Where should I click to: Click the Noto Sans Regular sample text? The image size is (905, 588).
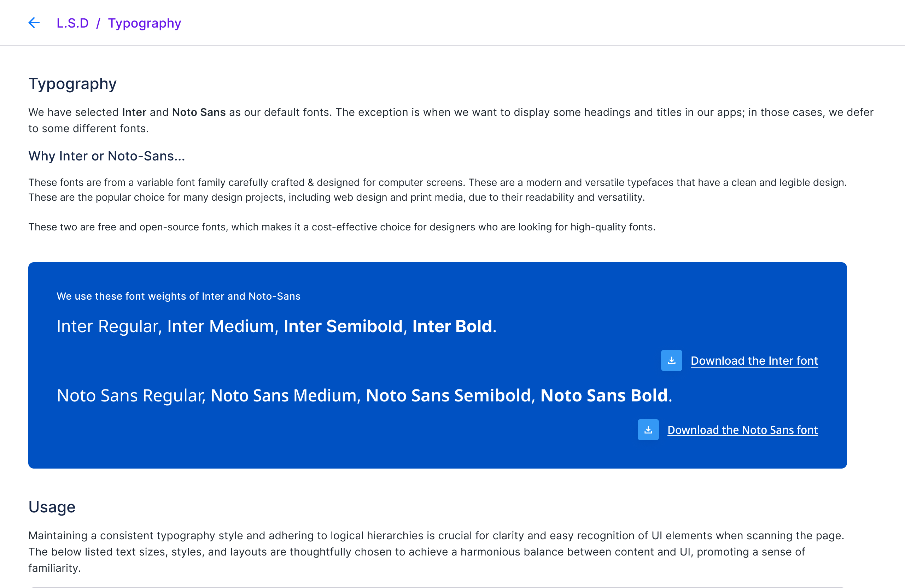pos(131,396)
